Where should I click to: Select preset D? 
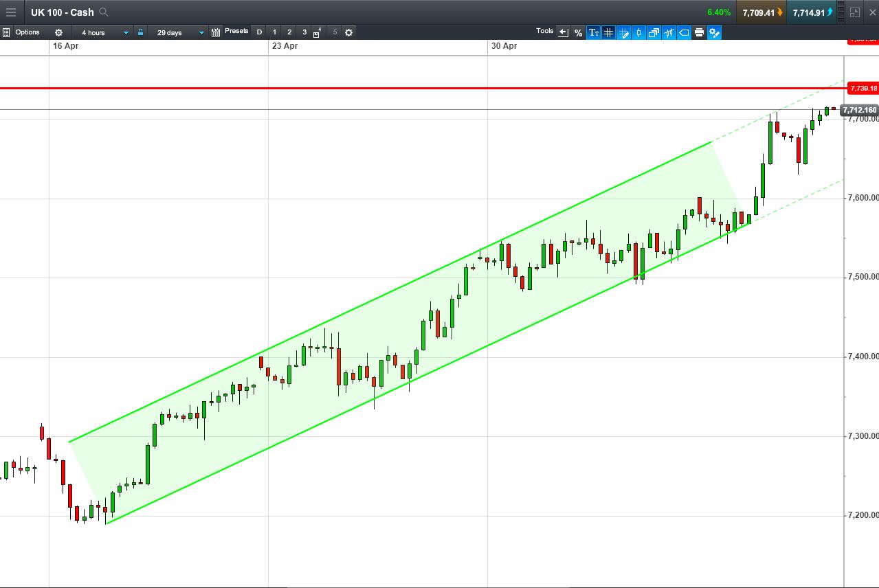point(259,32)
